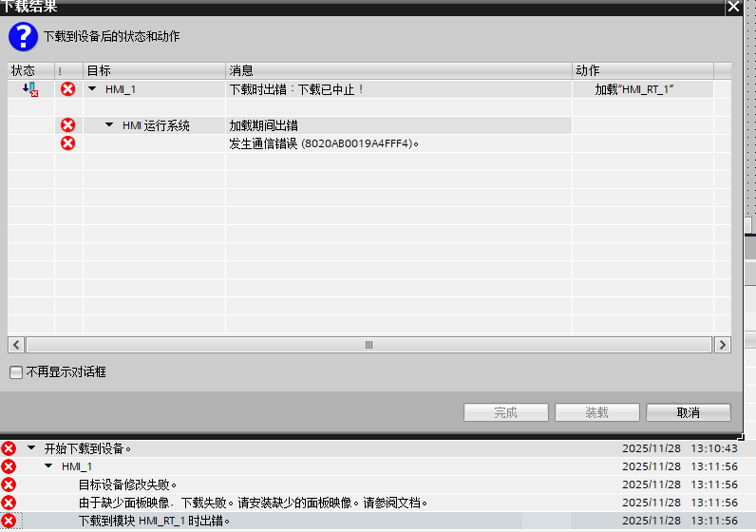Click the 状态 column header

point(30,71)
